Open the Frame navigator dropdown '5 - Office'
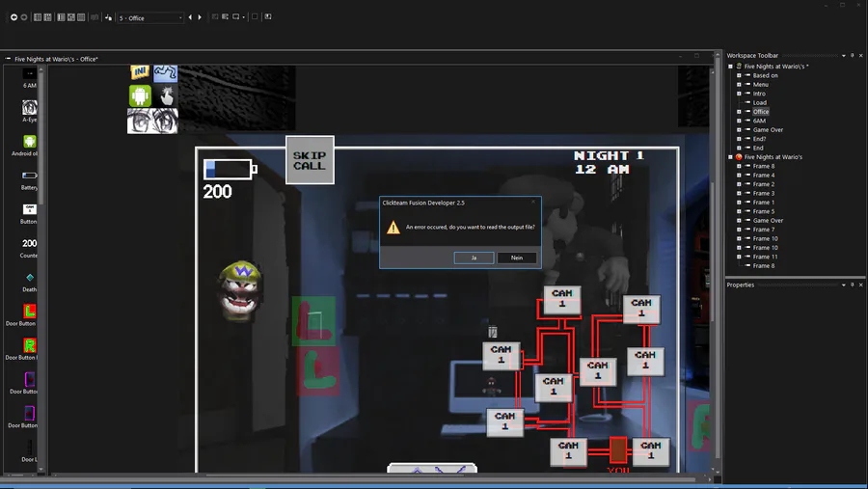 [150, 17]
